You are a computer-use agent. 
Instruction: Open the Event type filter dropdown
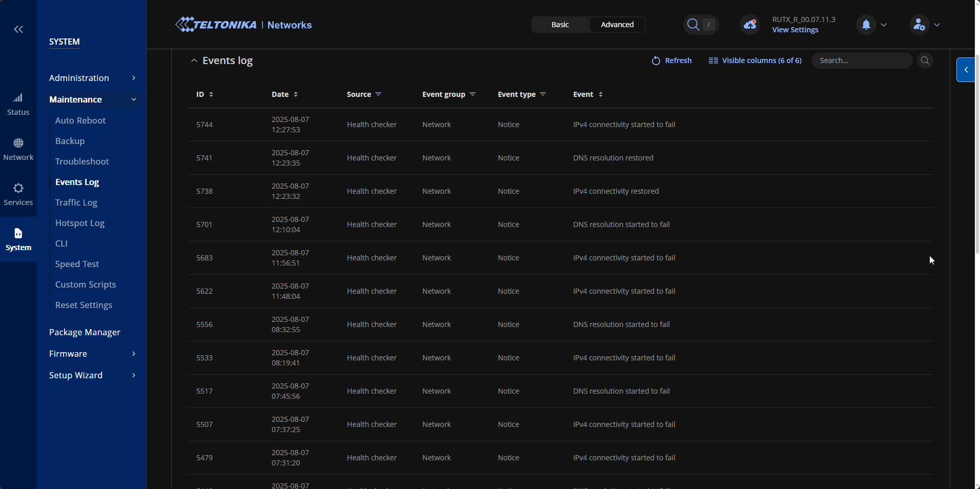[543, 94]
